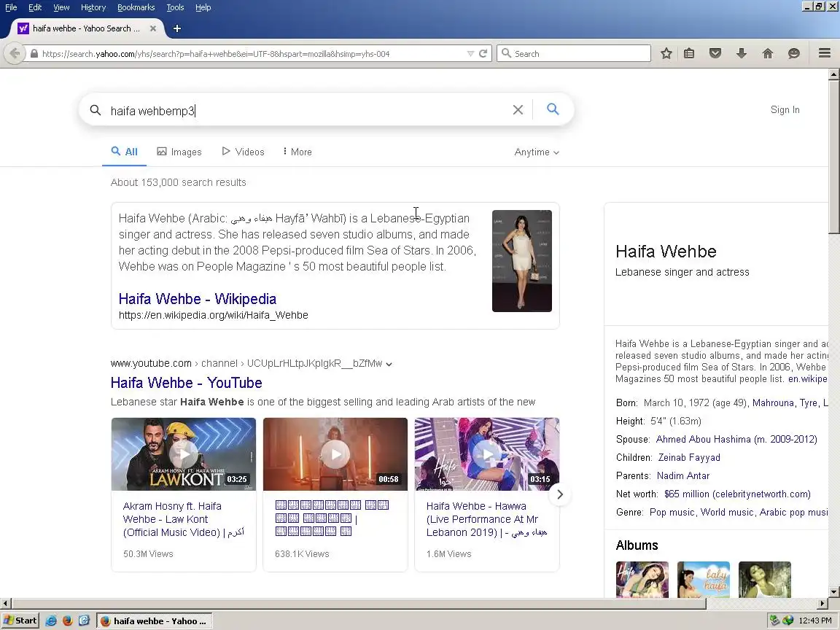Open the Baby Haifa album thumbnail
This screenshot has width=840, height=630.
tap(703, 579)
